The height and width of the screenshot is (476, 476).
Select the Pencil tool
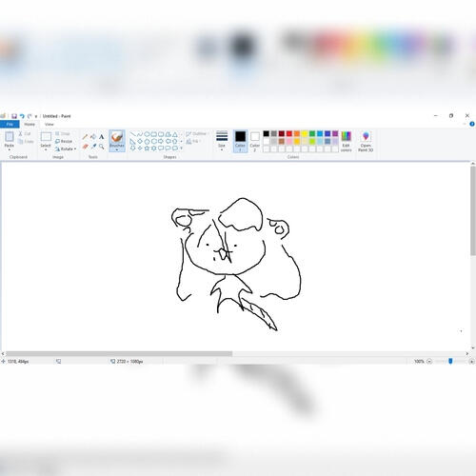click(85, 137)
